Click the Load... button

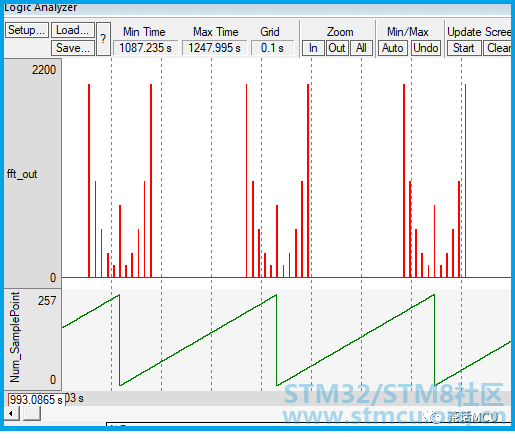click(x=73, y=30)
